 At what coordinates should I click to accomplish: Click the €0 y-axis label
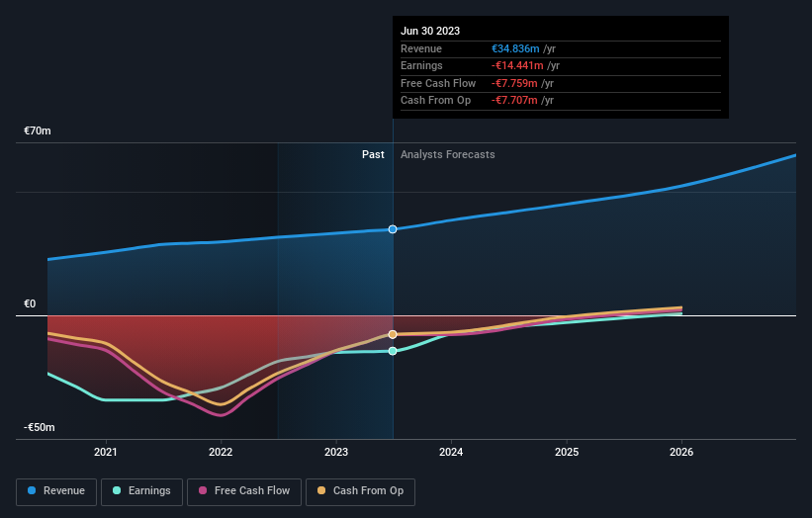tap(30, 303)
